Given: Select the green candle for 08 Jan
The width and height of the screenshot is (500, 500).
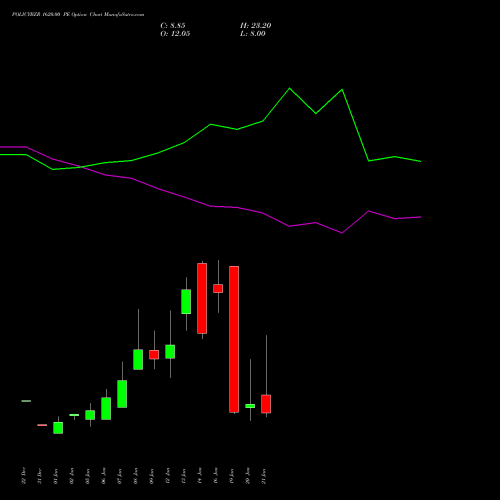Looking at the screenshot, I should pyautogui.click(x=138, y=359).
